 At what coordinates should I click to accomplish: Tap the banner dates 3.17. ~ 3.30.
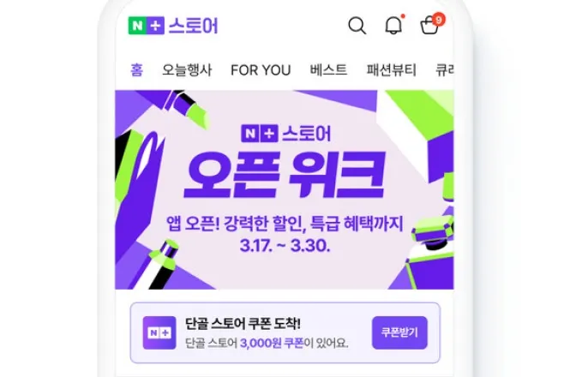285,246
